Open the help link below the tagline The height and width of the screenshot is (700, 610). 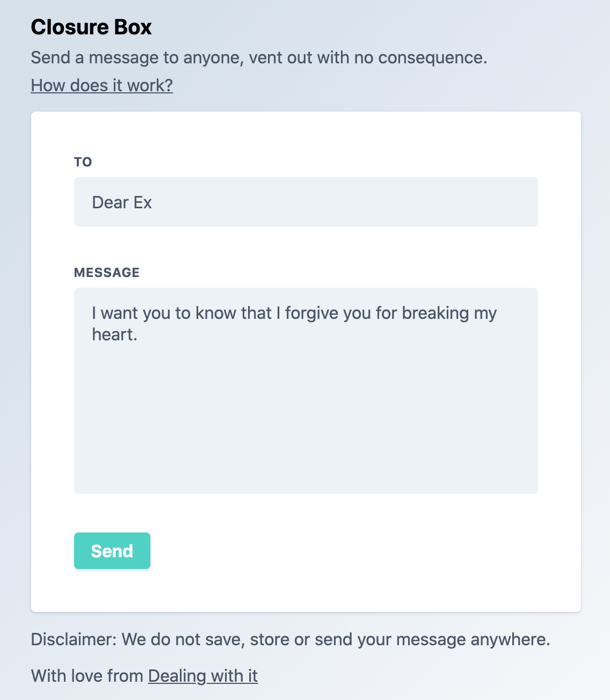point(102,85)
